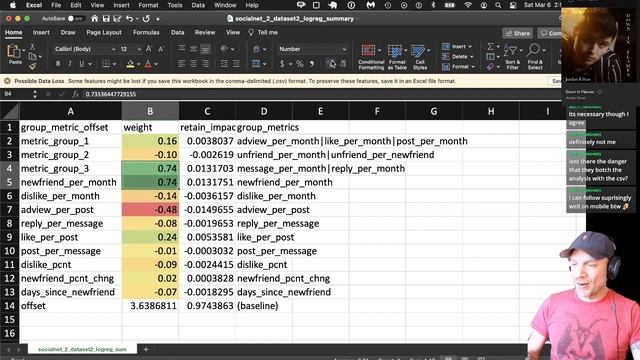Click the Undo arrow icon
Screen dimensions: 640x360
pos(129,18)
